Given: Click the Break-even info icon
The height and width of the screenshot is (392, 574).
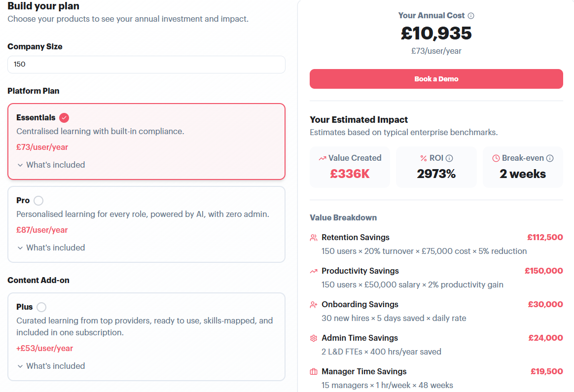Looking at the screenshot, I should (550, 158).
